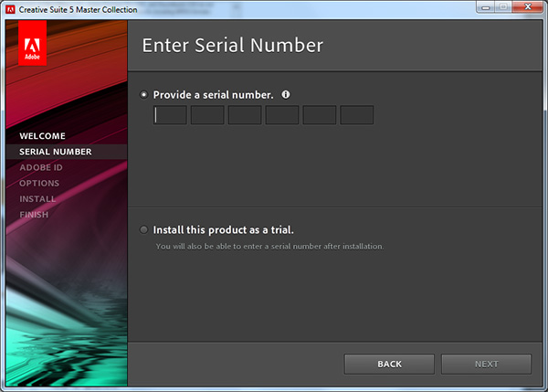Screen dimensions: 548x392
Task: Click the third serial number box
Action: [x=245, y=115]
